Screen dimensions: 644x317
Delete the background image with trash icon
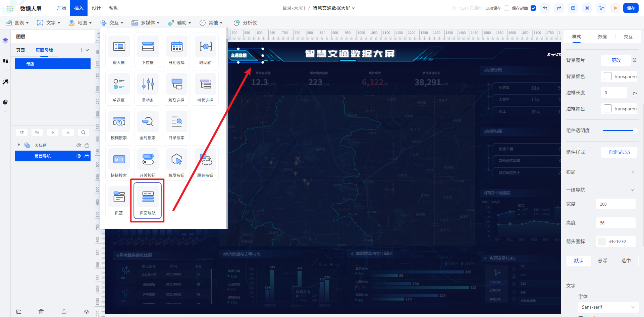tap(634, 60)
